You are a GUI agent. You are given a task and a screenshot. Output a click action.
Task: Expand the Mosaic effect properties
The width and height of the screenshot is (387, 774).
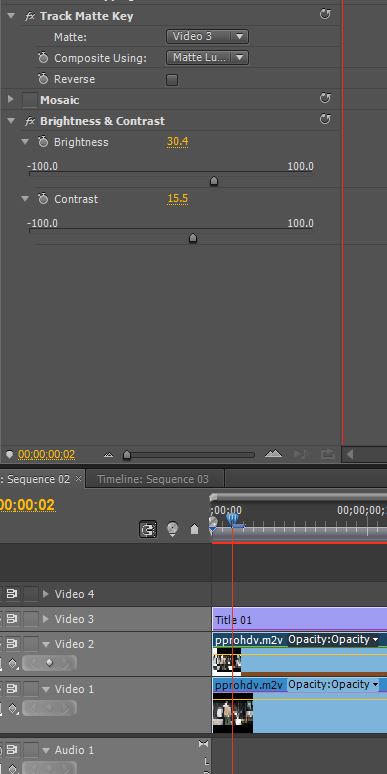click(10, 100)
